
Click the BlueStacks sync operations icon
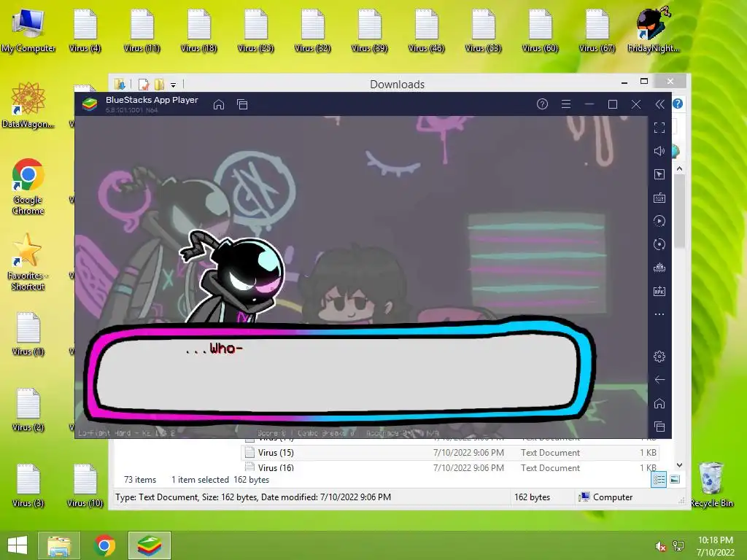click(659, 244)
